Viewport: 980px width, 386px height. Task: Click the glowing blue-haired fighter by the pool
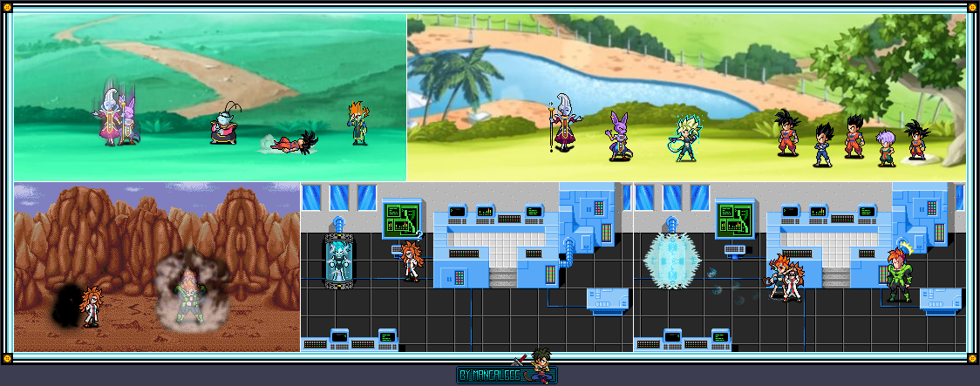[687, 138]
